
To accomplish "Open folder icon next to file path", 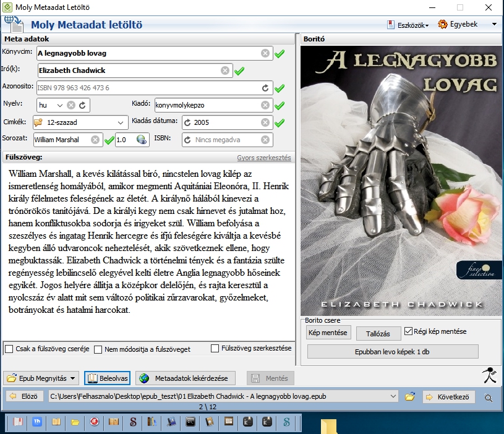I will click(x=410, y=397).
